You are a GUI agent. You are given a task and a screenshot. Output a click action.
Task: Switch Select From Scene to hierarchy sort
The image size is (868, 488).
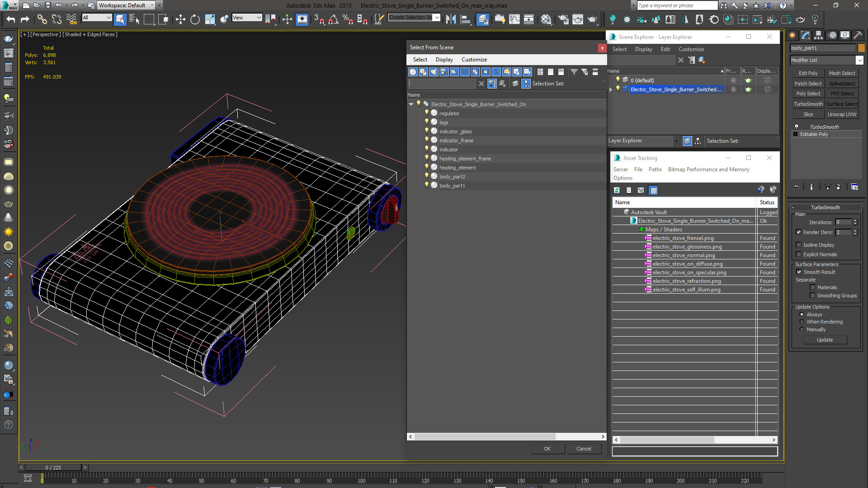526,84
